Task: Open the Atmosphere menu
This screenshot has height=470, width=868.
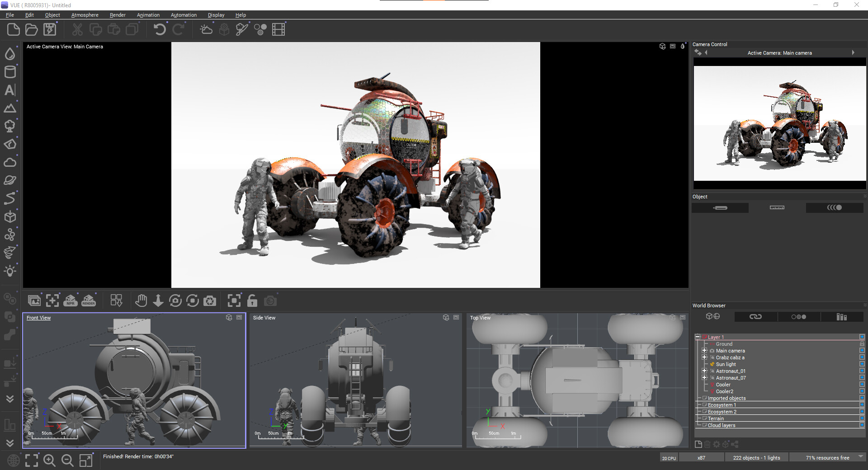Action: [x=84, y=15]
